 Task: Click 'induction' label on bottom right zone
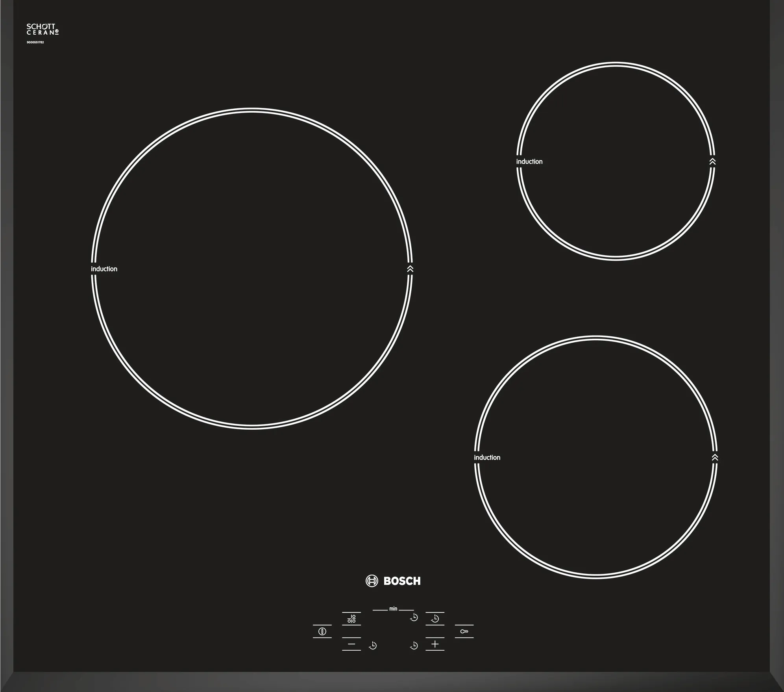[x=487, y=457]
